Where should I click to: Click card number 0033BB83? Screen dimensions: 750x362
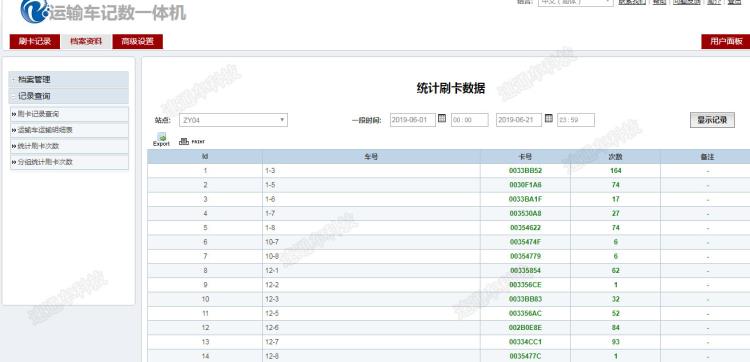[525, 299]
